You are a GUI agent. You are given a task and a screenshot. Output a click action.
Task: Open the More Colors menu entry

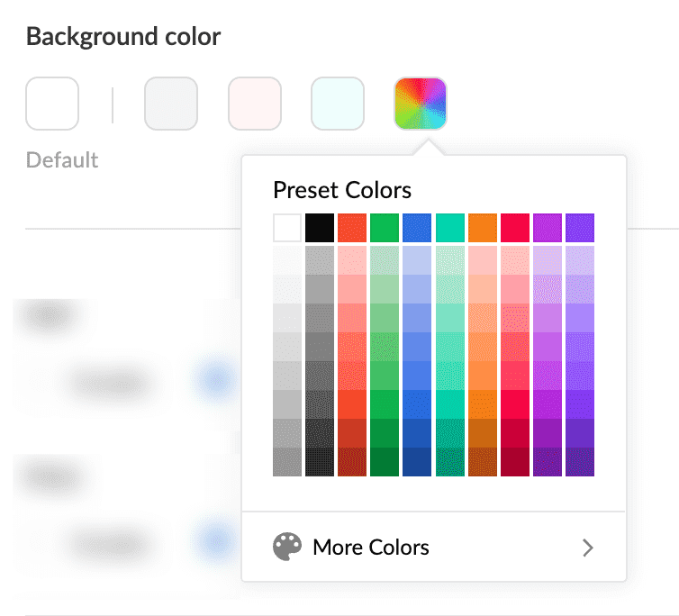pyautogui.click(x=371, y=548)
